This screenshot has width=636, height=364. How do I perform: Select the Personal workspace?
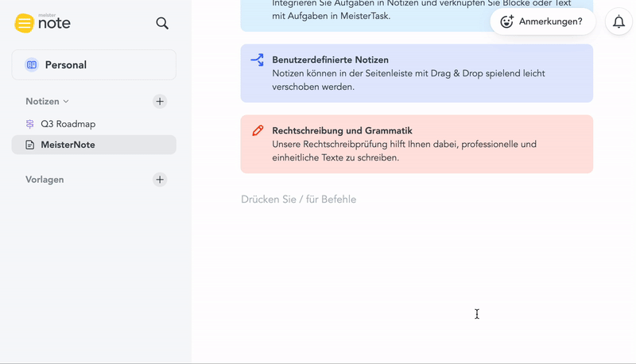[x=94, y=65]
